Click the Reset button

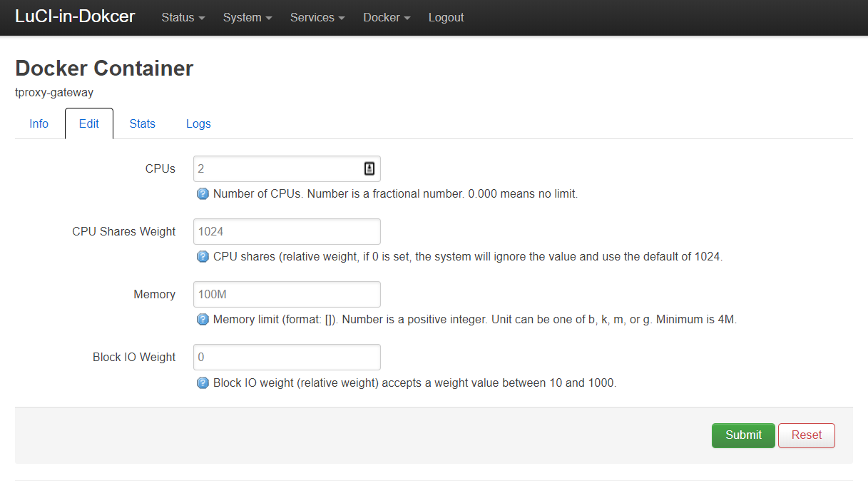(806, 435)
